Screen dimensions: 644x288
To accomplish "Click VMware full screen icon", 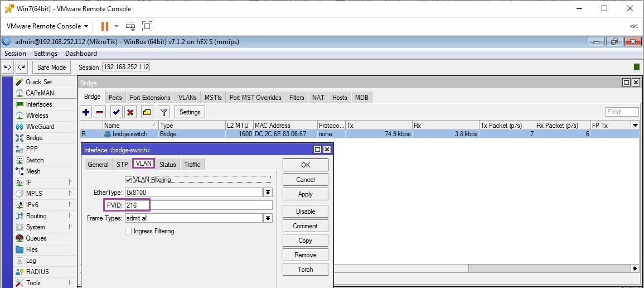I will [x=147, y=26].
